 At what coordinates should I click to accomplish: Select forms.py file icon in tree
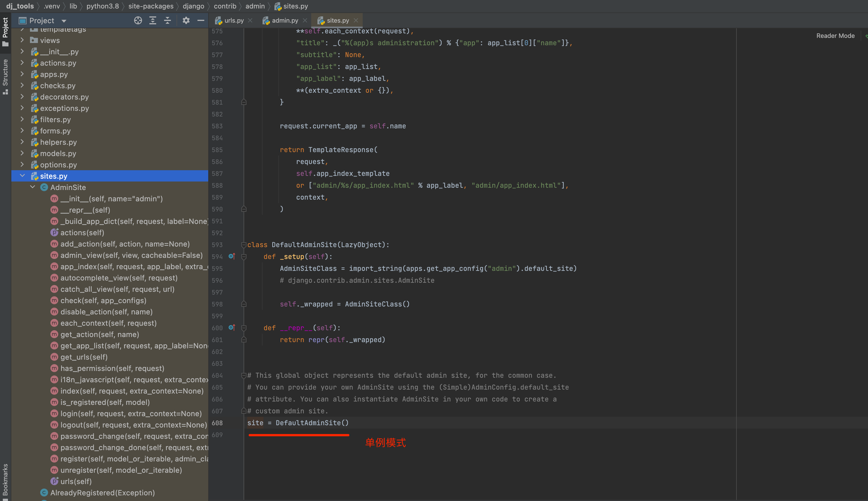point(35,131)
